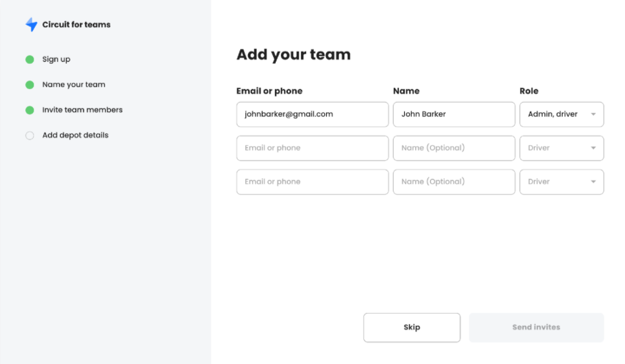Click the Circuit lightning bolt logo
The height and width of the screenshot is (364, 625).
(32, 25)
